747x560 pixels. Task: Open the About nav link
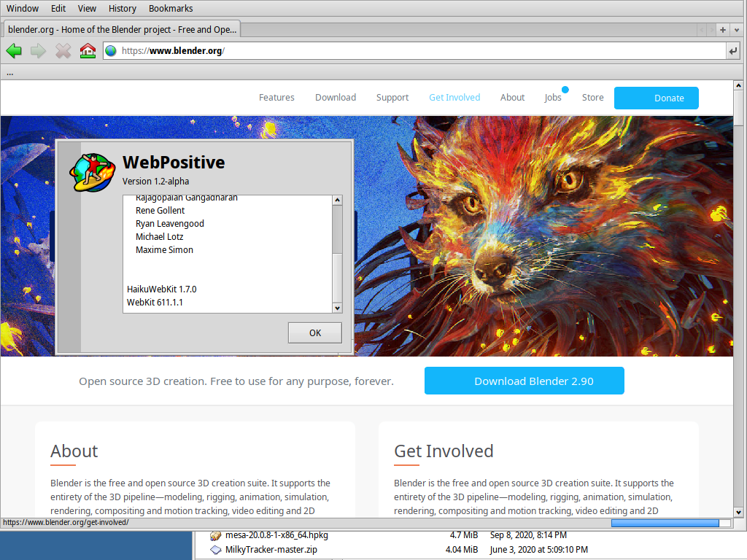pos(512,98)
